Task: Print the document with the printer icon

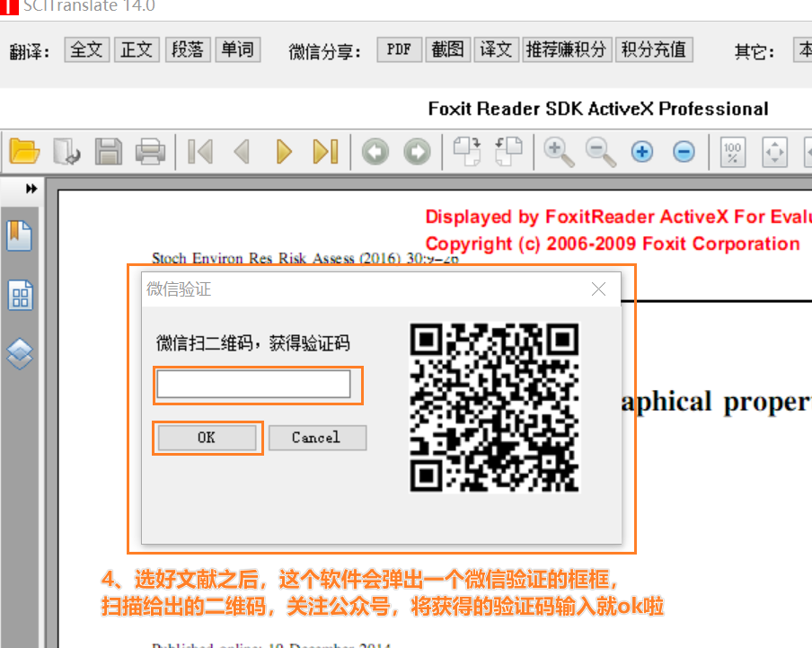Action: [150, 152]
